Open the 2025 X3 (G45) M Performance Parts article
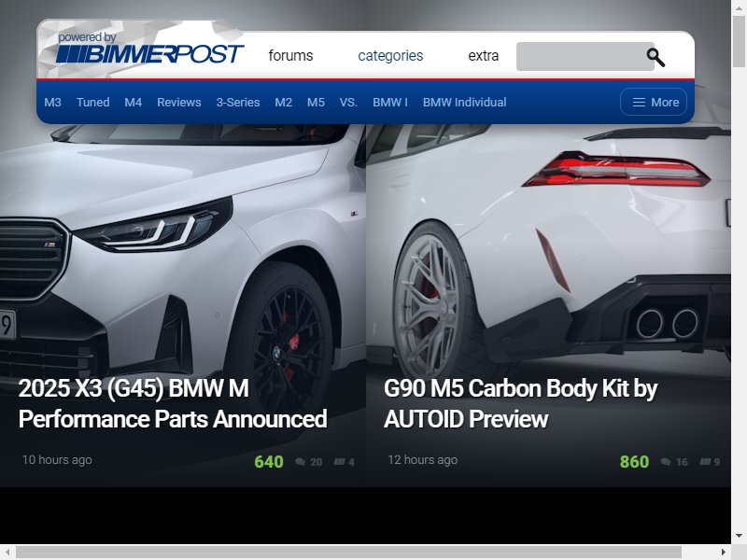Viewport: 747px width, 560px height. pyautogui.click(x=173, y=404)
